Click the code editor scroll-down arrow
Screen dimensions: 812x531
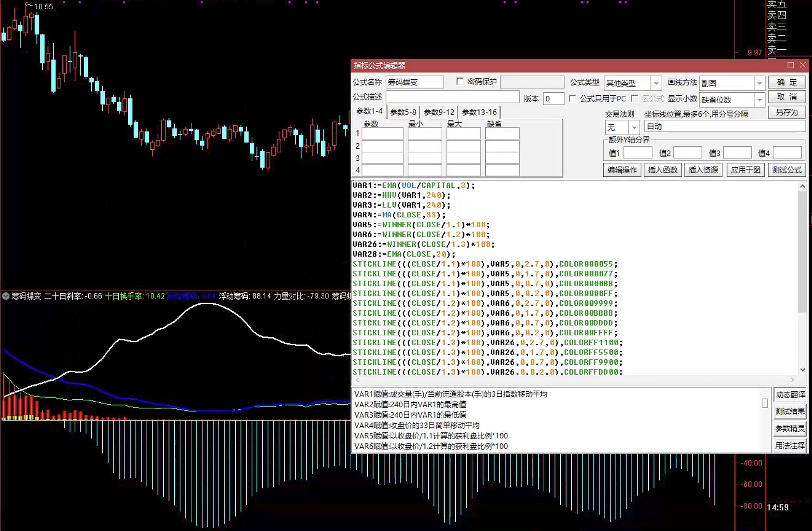(802, 370)
